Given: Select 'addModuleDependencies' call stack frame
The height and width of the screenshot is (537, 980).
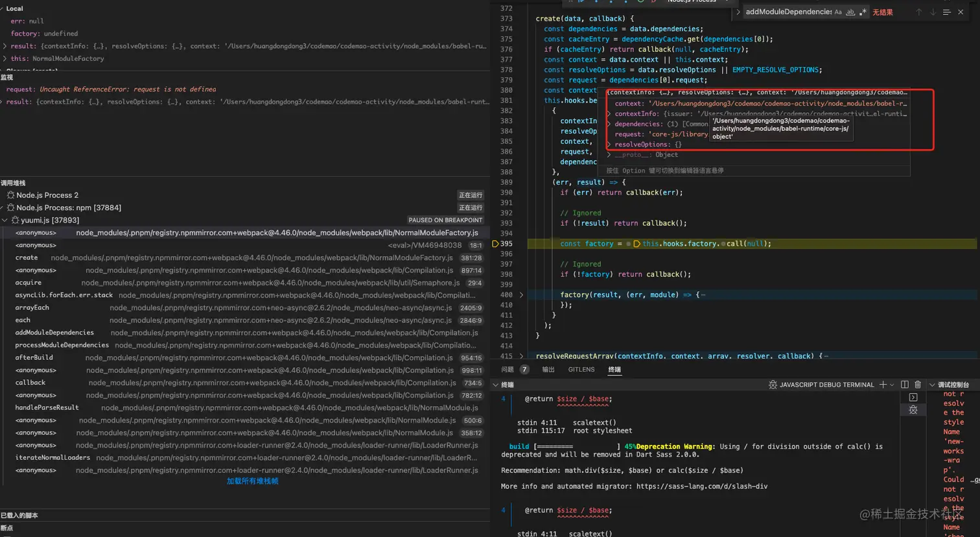Looking at the screenshot, I should [245, 333].
